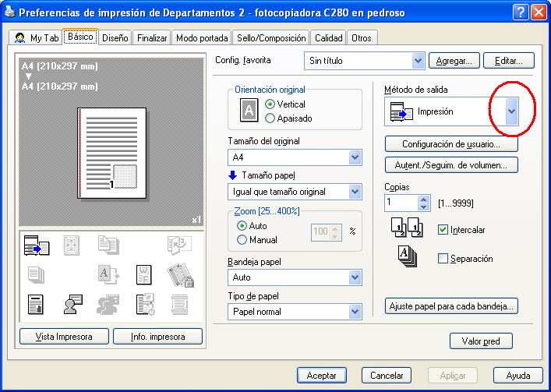551x392 pixels.
Task: Enable the Separación checkbox
Action: click(x=443, y=259)
